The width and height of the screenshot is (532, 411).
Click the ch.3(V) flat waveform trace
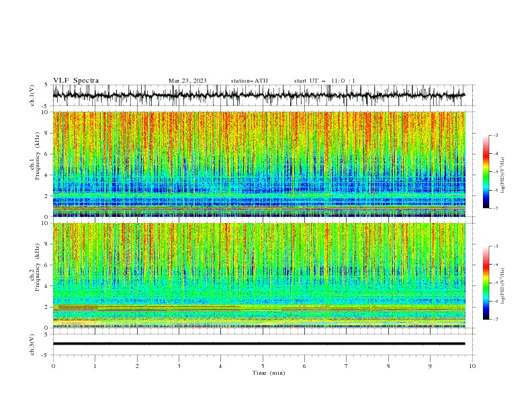pos(259,344)
